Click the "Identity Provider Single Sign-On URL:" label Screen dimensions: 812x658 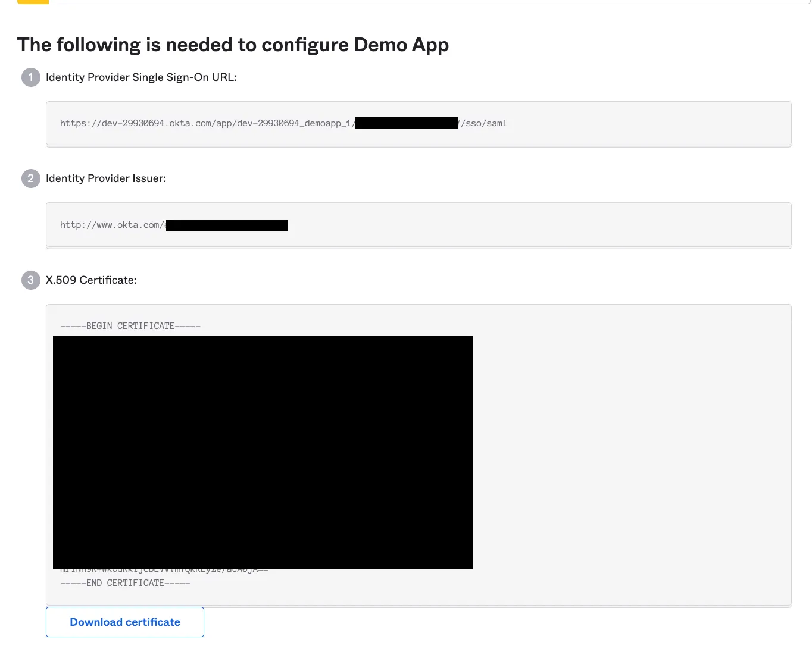141,77
